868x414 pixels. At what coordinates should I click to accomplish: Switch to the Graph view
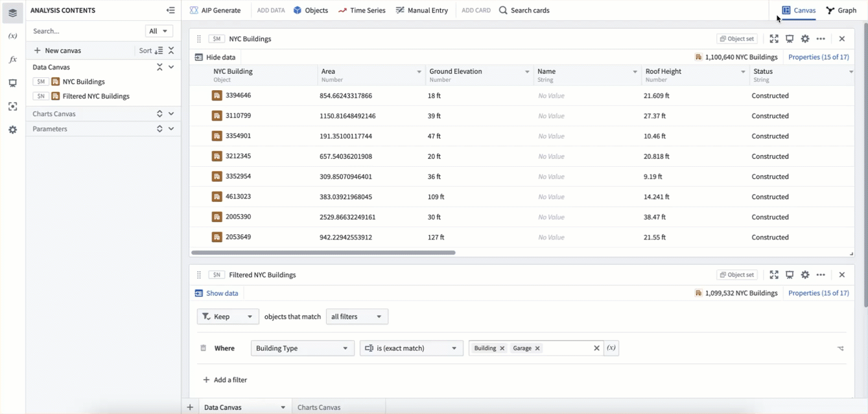click(841, 10)
